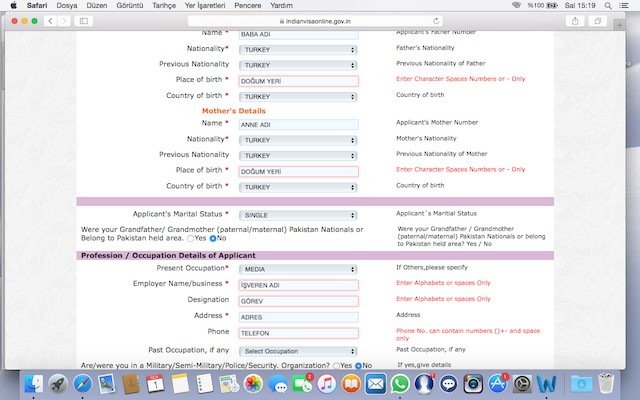Screen dimensions: 640x400
Task: Open Spotlight search in menu bar
Action: pos(608,5)
